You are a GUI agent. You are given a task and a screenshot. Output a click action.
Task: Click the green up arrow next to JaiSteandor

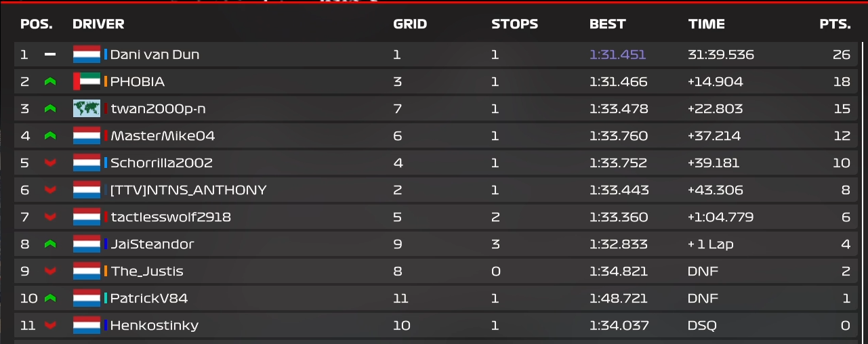click(49, 244)
